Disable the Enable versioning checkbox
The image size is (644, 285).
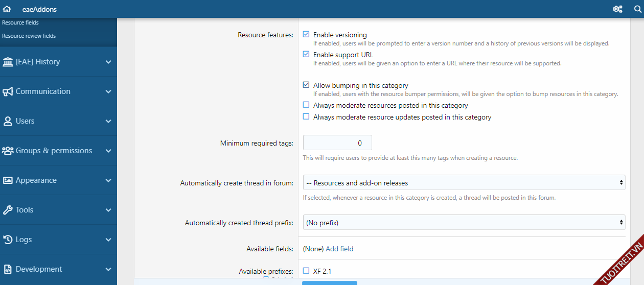coord(306,35)
